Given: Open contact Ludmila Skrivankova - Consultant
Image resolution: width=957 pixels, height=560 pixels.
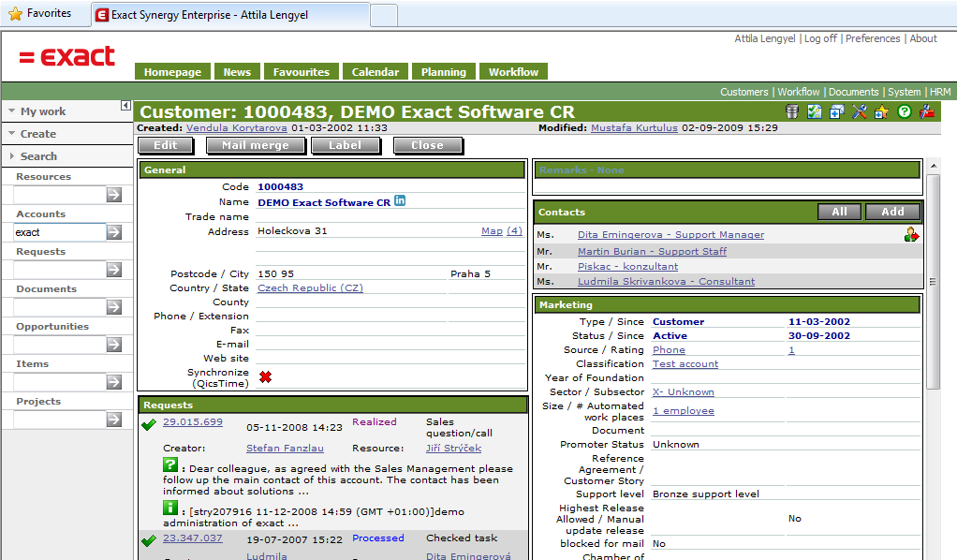Looking at the screenshot, I should pos(667,281).
